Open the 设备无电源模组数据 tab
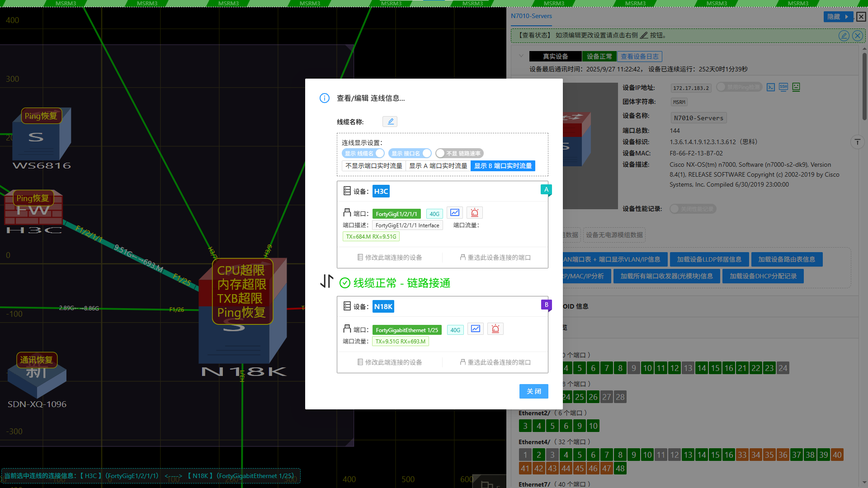 614,235
